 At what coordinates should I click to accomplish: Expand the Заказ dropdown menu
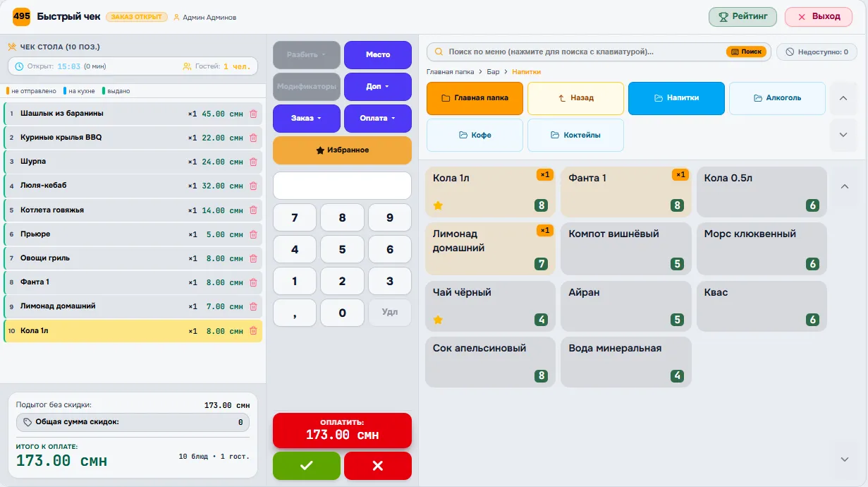tap(307, 119)
